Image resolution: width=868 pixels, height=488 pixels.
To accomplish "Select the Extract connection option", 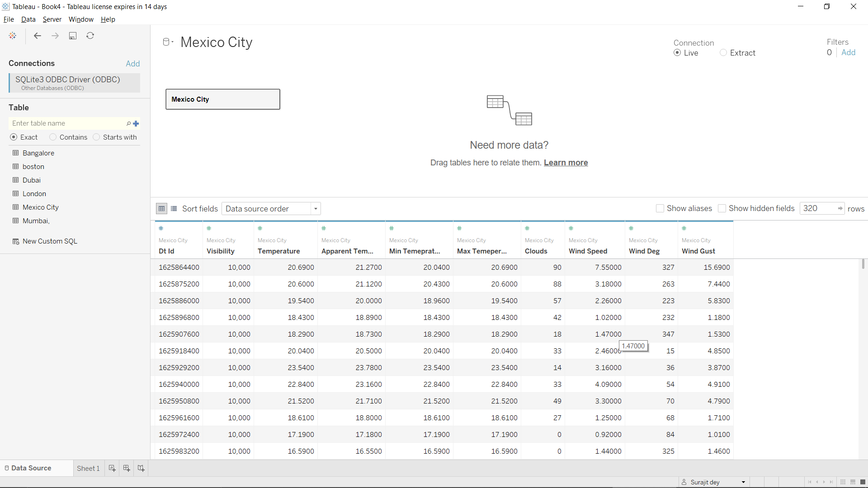I will pos(723,53).
